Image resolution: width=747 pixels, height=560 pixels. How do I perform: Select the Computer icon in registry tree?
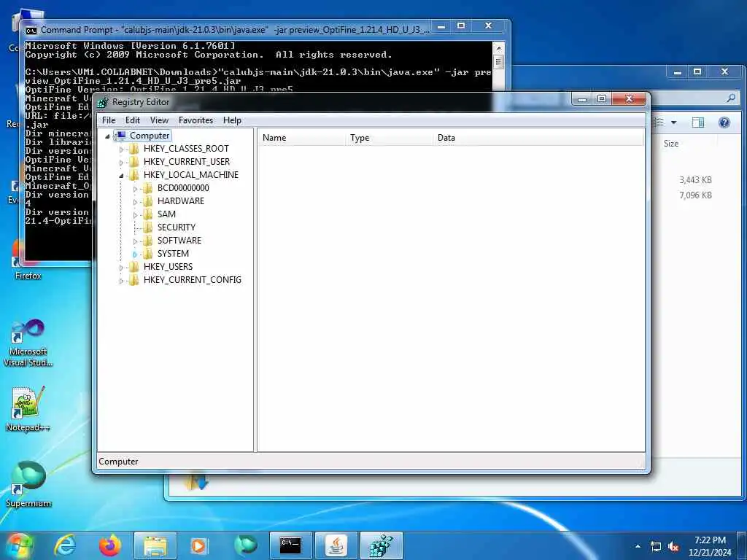click(x=121, y=136)
